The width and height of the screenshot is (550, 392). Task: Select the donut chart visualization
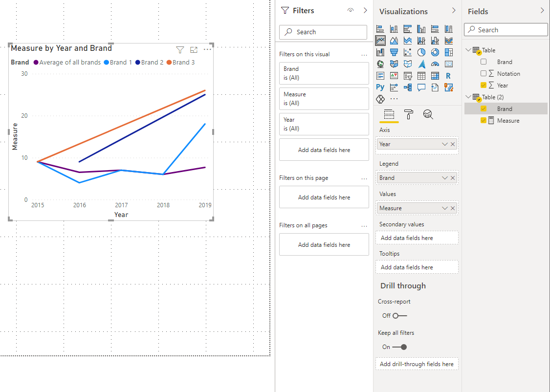pyautogui.click(x=435, y=52)
